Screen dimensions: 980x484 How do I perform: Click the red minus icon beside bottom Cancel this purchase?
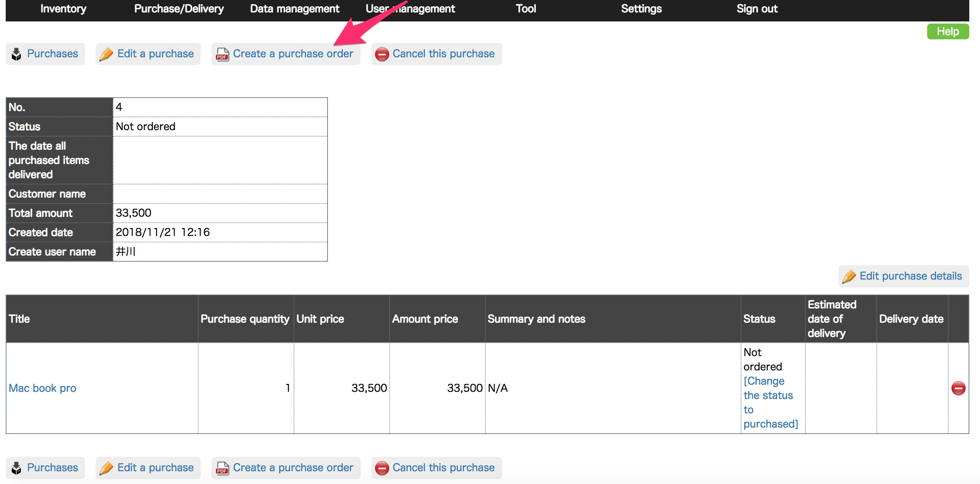381,468
